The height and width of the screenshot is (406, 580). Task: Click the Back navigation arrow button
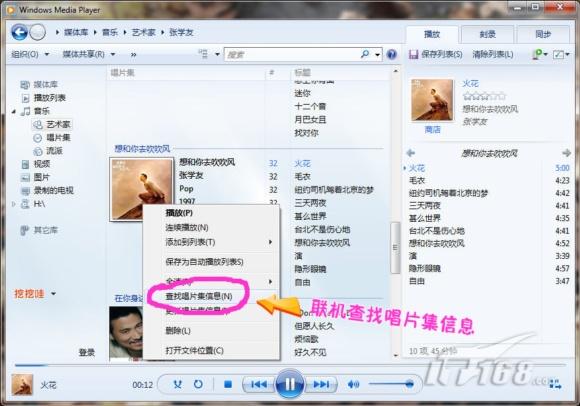(x=19, y=33)
